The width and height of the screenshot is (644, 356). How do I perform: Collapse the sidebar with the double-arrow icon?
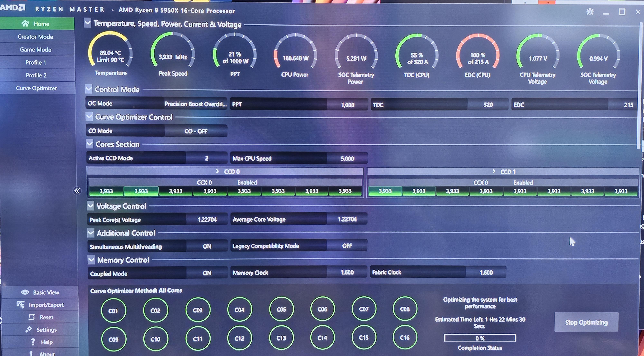(x=77, y=191)
